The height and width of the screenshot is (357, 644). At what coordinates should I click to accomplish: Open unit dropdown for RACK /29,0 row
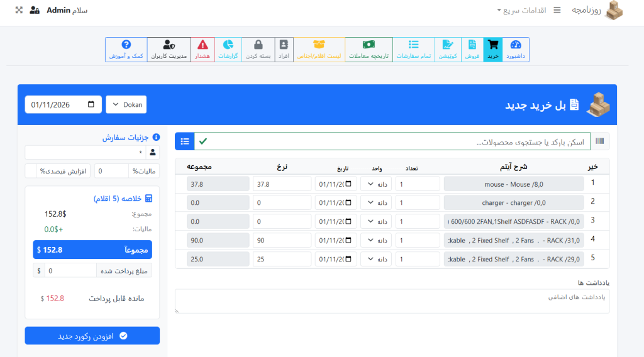pyautogui.click(x=376, y=259)
